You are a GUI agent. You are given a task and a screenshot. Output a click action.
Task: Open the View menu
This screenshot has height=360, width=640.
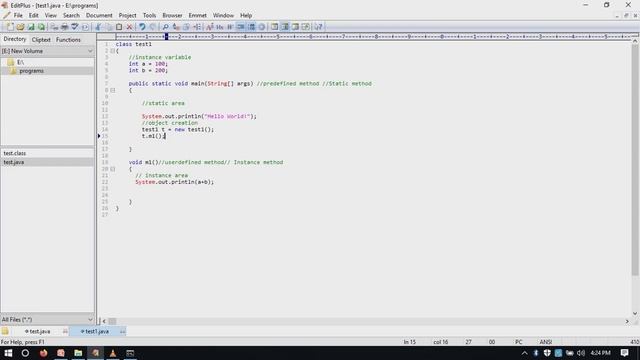click(51, 16)
